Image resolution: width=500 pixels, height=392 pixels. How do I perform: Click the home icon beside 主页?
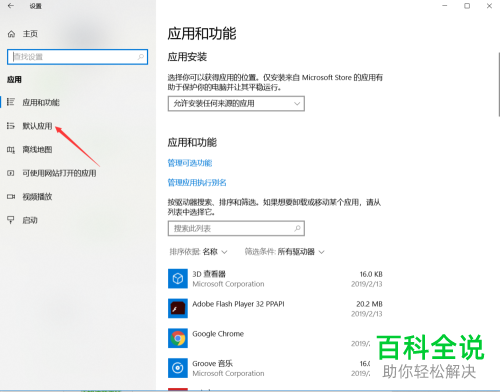[11, 34]
